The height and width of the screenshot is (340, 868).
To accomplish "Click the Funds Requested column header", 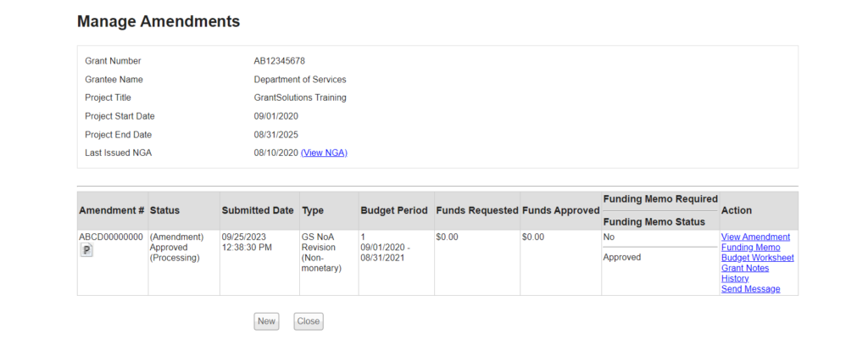I will 476,210.
